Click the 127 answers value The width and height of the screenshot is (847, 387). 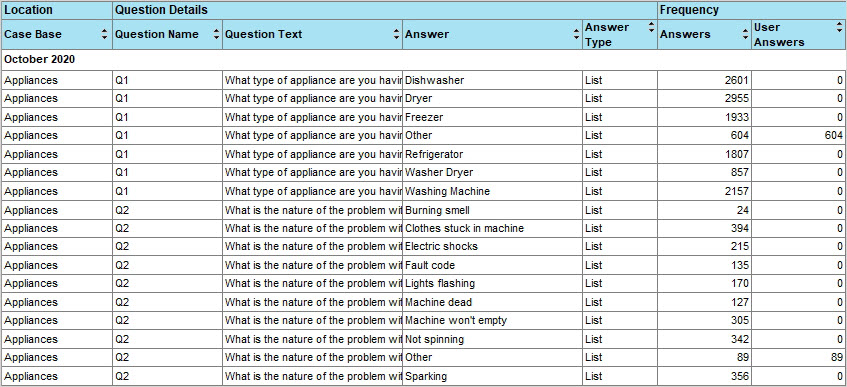[740, 302]
